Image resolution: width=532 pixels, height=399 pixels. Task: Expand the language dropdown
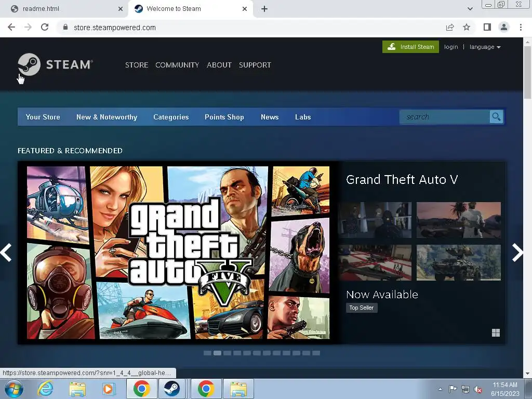point(485,47)
